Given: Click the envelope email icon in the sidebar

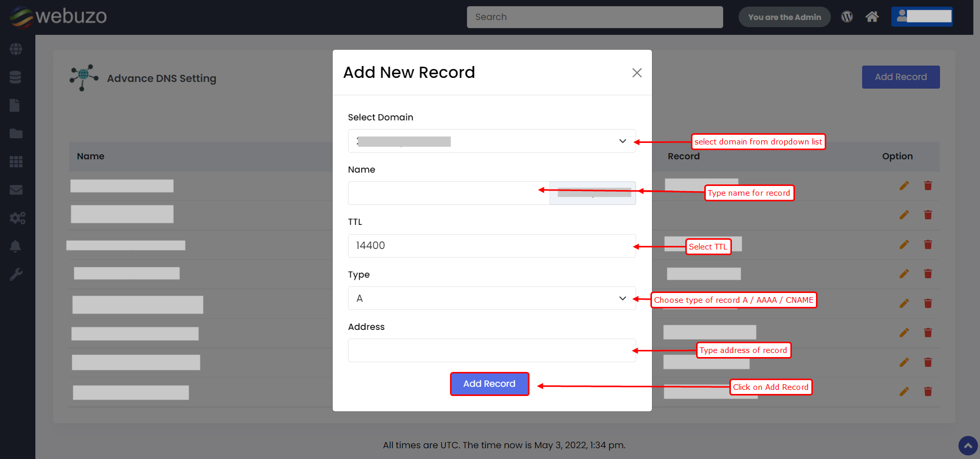Looking at the screenshot, I should (16, 190).
